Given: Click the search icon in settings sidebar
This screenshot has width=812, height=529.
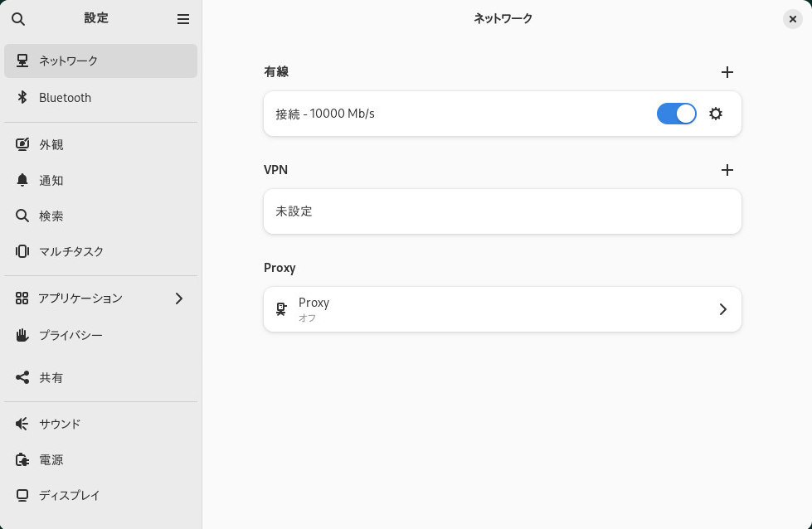Looking at the screenshot, I should click(x=18, y=19).
